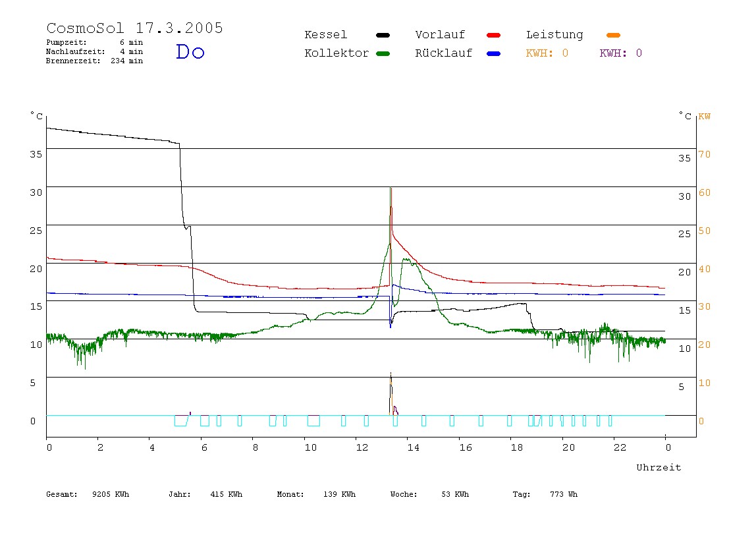Click the purple "KWH: 0" readout
This screenshot has height=535, width=756.
tap(621, 53)
